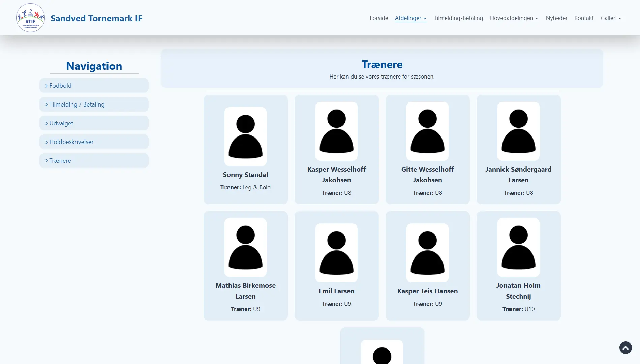Screen dimensions: 640x364
Task: Click 'Træner: U10' under Jonatan Holm Stechnij
Action: 518,309
